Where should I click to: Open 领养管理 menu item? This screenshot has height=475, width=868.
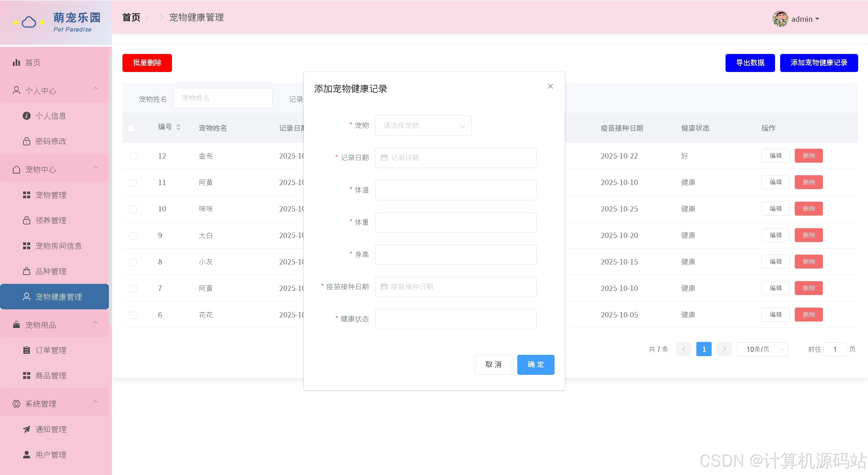coord(54,220)
